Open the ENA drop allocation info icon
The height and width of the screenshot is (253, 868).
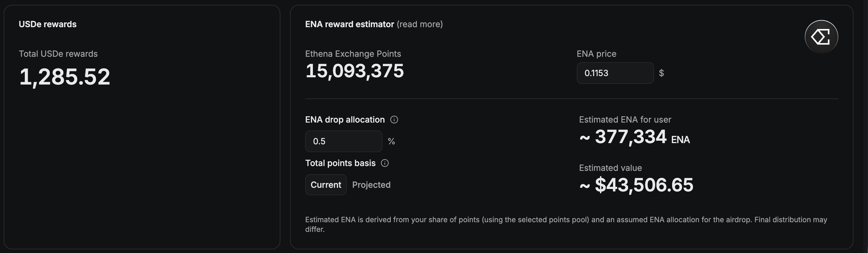(x=394, y=120)
